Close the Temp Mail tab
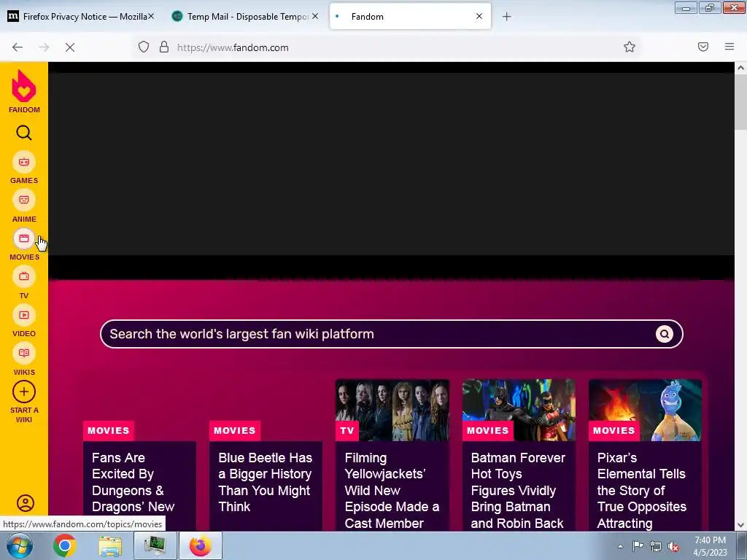Image resolution: width=747 pixels, height=560 pixels. [315, 16]
